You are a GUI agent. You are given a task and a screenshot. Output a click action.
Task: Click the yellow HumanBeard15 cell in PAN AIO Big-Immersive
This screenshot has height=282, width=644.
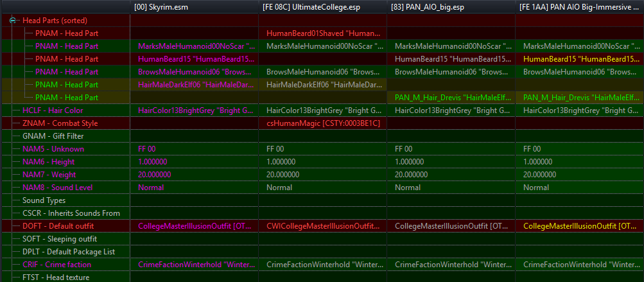click(581, 59)
